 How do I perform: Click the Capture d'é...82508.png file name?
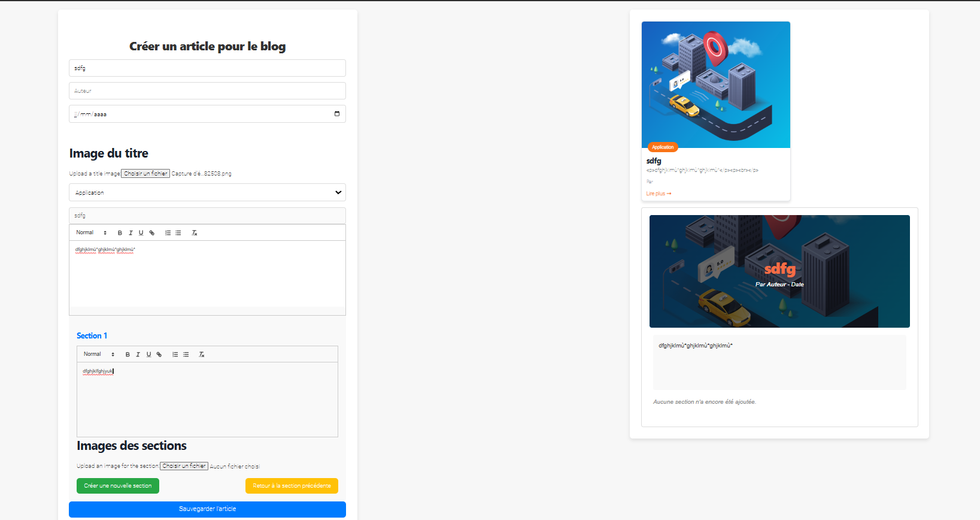click(201, 174)
